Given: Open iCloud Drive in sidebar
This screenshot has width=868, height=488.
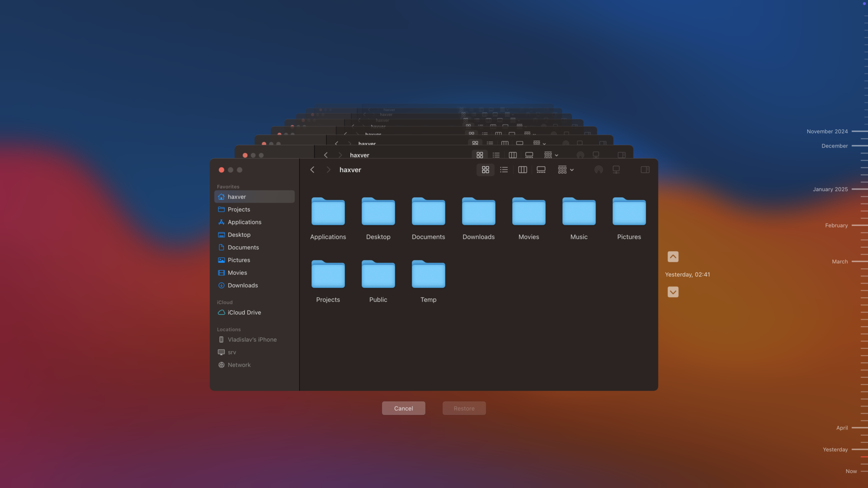Looking at the screenshot, I should pos(244,312).
